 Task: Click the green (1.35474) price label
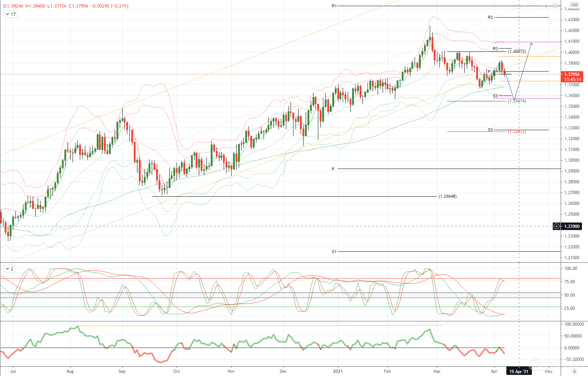click(x=517, y=101)
